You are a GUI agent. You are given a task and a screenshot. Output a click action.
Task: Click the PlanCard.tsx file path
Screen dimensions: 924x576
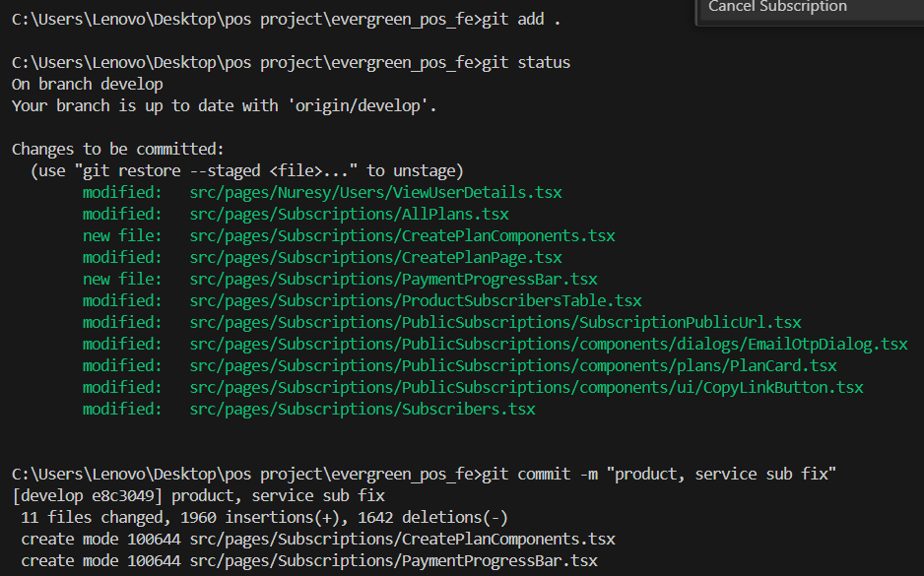(513, 366)
